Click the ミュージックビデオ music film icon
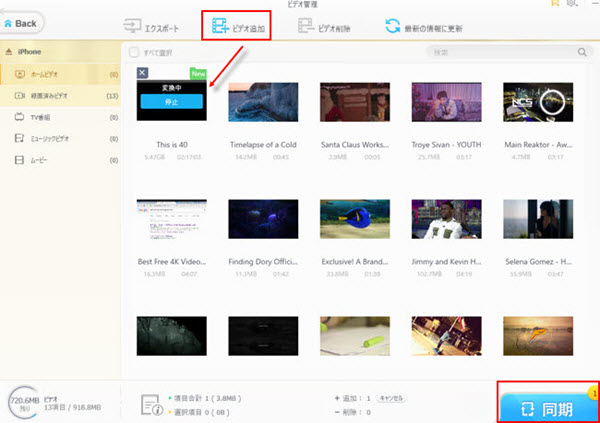Image resolution: width=600 pixels, height=423 pixels. 19,138
